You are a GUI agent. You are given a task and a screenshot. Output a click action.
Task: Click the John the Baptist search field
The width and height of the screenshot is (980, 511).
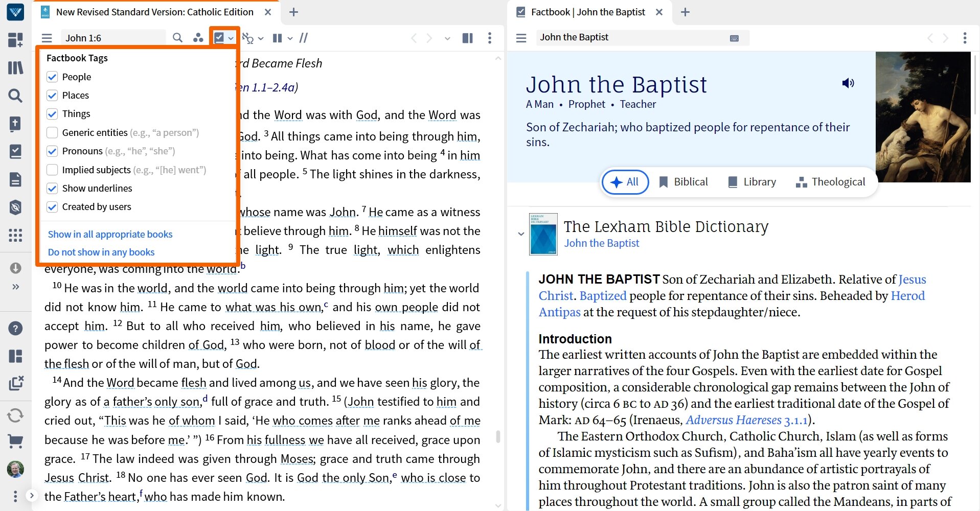[643, 37]
